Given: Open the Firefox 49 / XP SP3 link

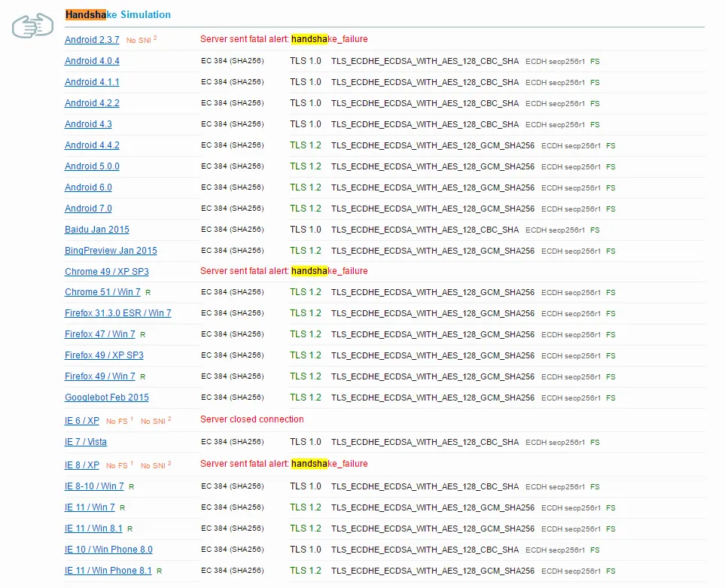Looking at the screenshot, I should click(104, 355).
